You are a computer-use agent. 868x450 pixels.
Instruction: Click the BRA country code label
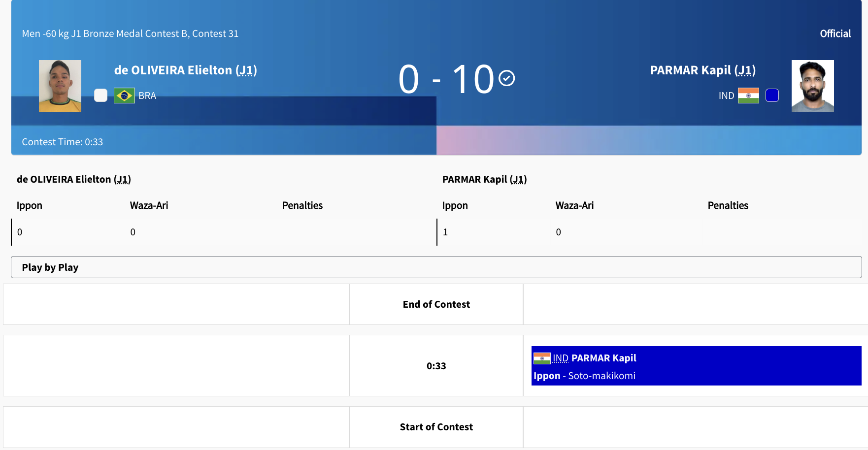point(147,96)
